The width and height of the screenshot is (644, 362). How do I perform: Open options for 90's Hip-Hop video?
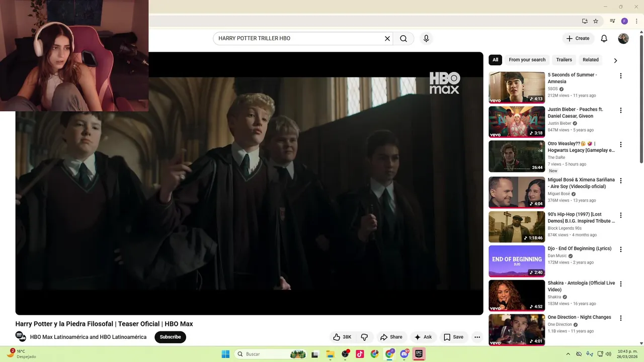click(620, 215)
